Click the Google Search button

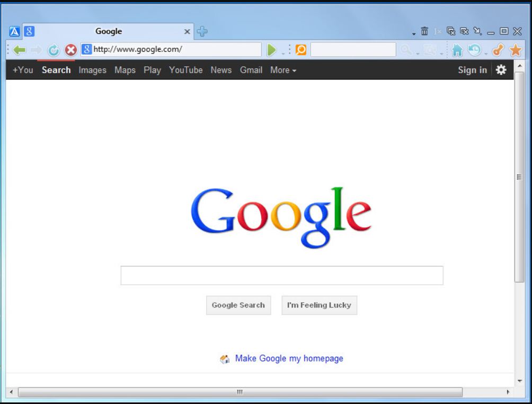tap(238, 305)
